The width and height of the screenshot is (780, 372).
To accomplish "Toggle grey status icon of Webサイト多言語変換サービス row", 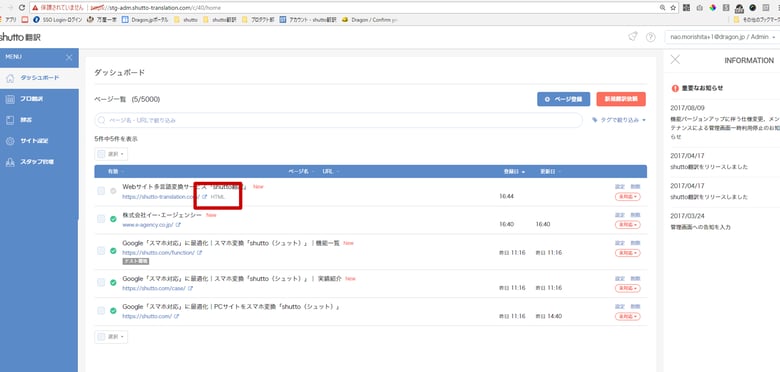I will pyautogui.click(x=113, y=191).
